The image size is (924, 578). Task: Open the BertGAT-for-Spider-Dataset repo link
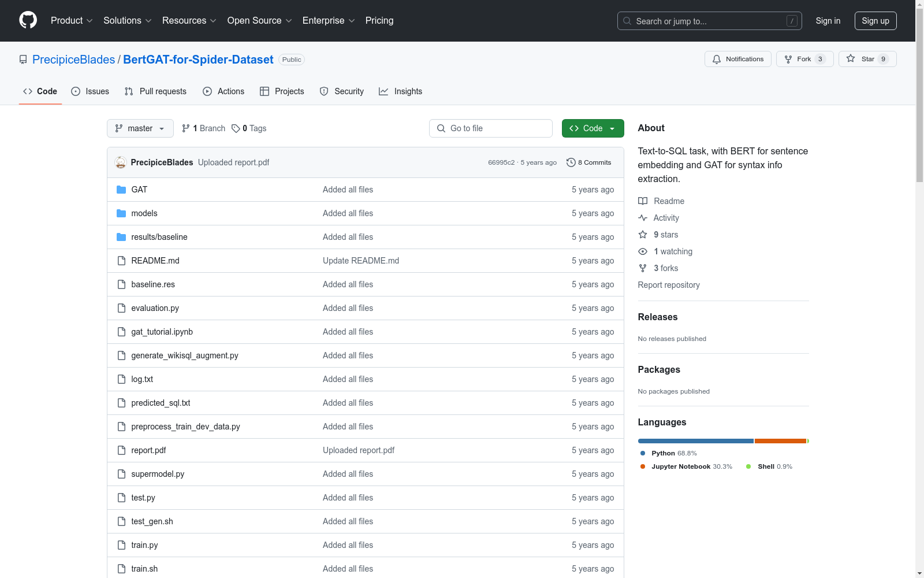198,60
